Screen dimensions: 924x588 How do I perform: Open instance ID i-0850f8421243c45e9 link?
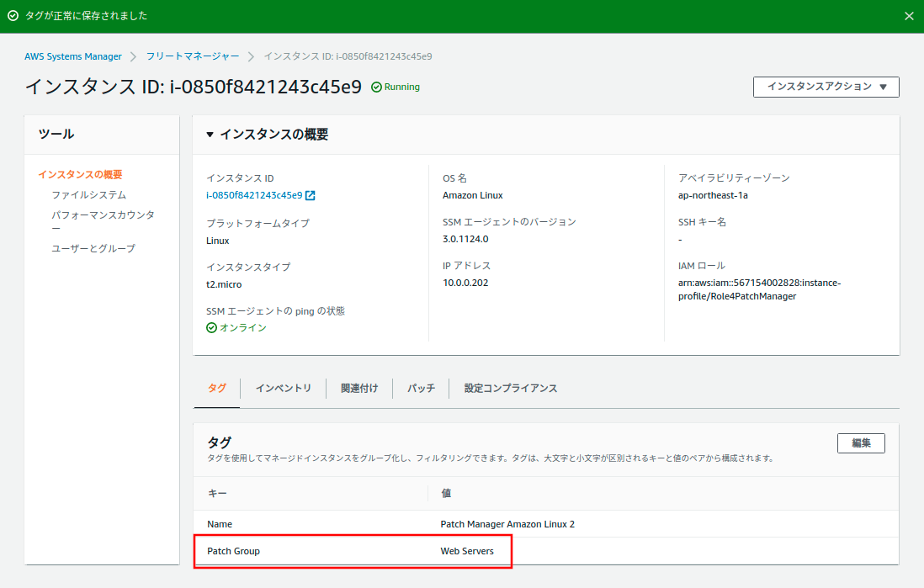(x=254, y=195)
